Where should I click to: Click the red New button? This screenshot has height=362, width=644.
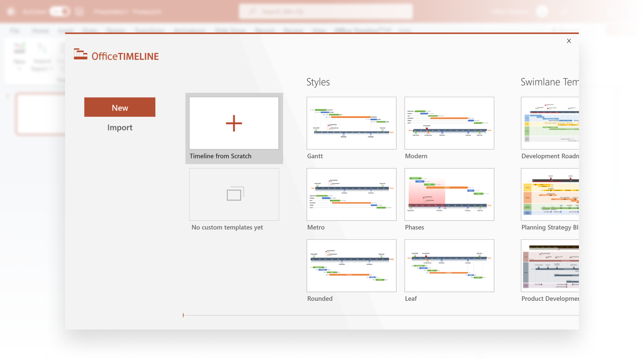[x=119, y=107]
